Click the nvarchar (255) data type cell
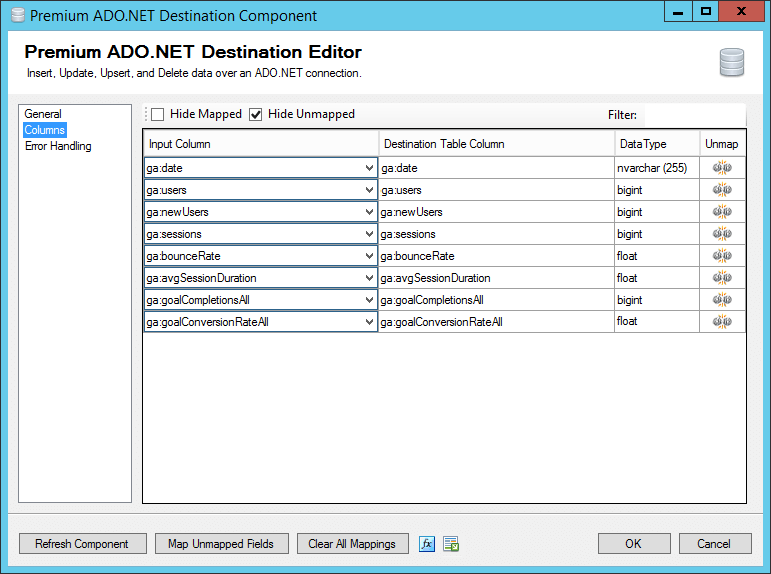Screen dimensions: 771x574 [657, 168]
